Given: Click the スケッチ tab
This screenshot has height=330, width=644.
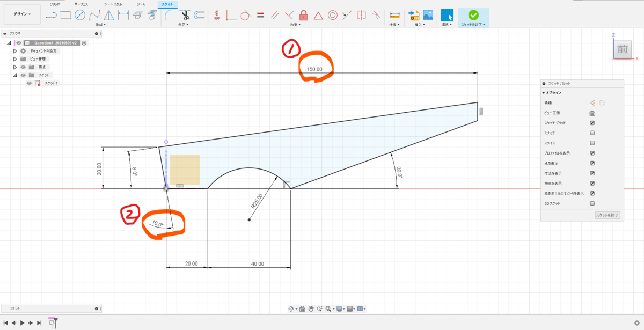Looking at the screenshot, I should click(x=167, y=4).
